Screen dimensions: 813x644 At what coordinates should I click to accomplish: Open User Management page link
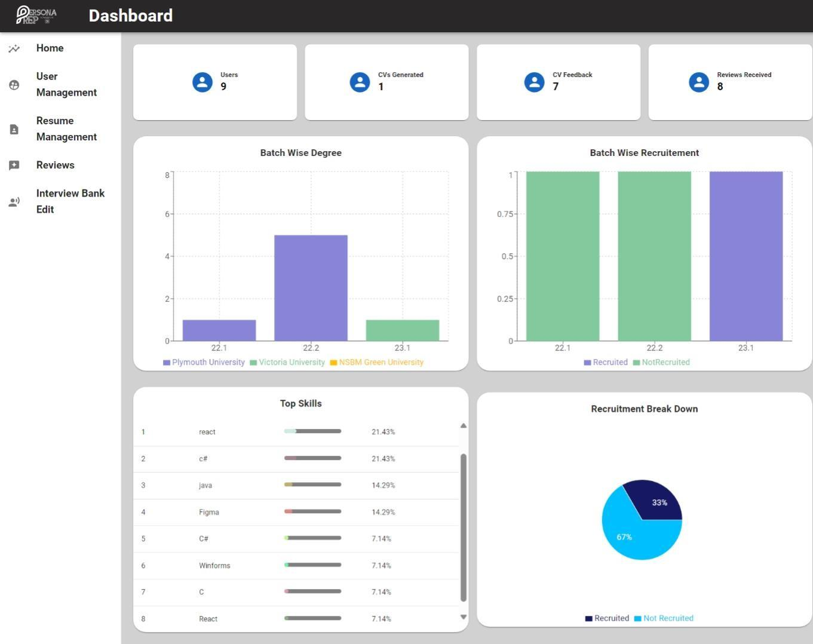[66, 85]
